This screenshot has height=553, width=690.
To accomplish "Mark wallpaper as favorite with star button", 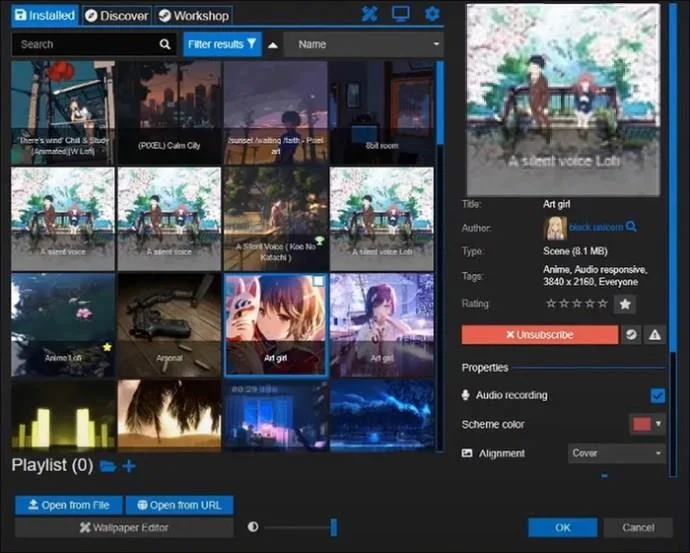I will pos(625,304).
